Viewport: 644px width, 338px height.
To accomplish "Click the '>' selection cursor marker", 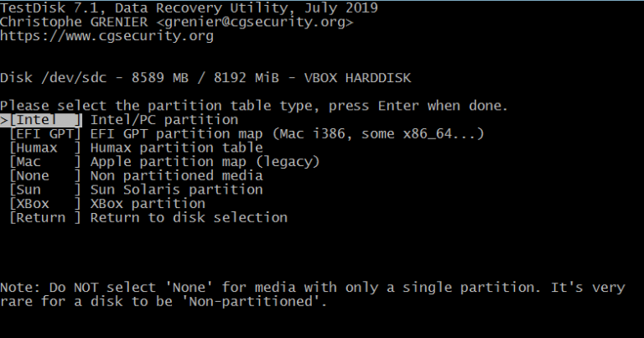I will 4,120.
